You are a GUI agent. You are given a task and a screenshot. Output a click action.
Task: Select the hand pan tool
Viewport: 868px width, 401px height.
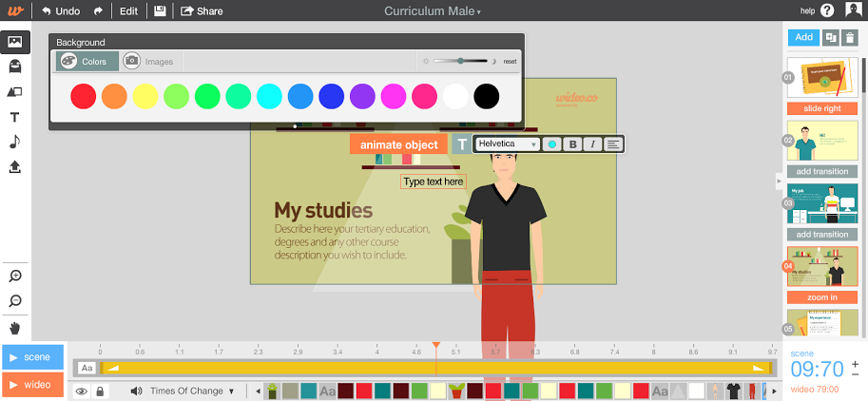[15, 328]
